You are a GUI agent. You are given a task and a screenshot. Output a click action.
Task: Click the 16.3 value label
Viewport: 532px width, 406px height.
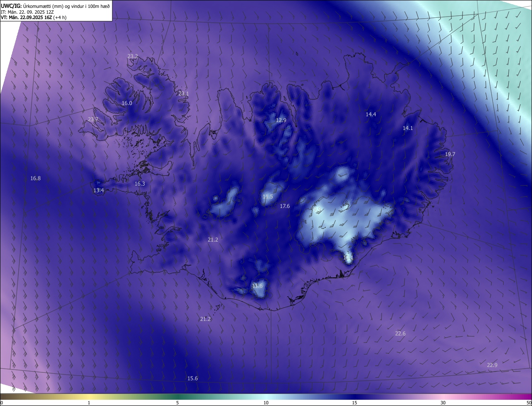140,184
